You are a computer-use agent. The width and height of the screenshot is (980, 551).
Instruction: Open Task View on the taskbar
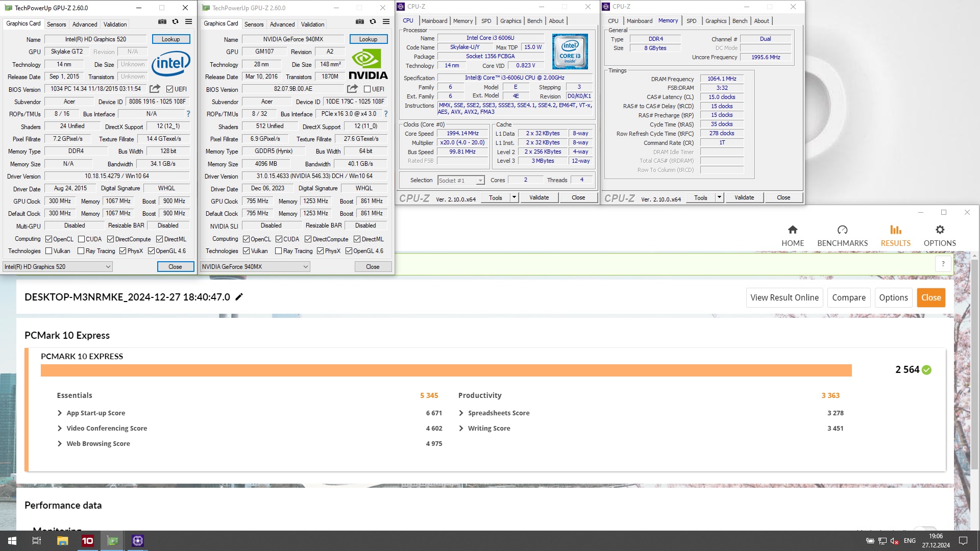37,541
